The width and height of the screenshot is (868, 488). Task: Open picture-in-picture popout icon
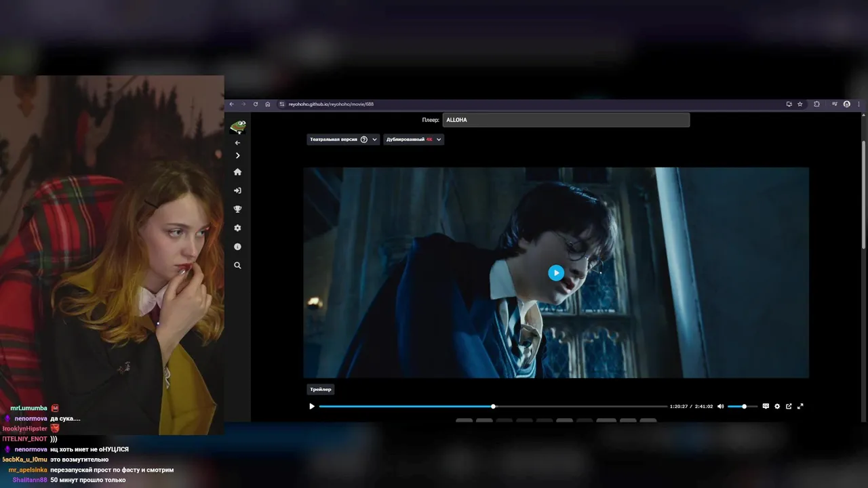coord(789,407)
